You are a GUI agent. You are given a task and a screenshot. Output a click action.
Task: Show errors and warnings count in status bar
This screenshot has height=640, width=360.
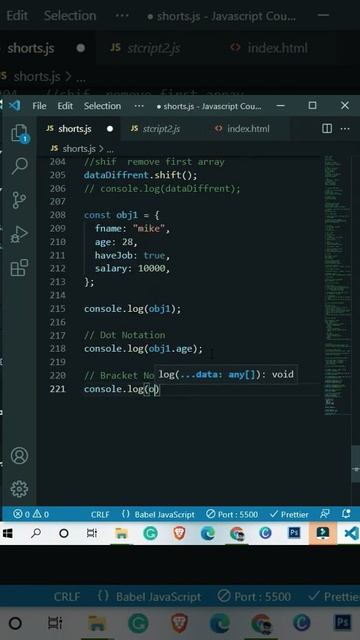[x=31, y=514]
